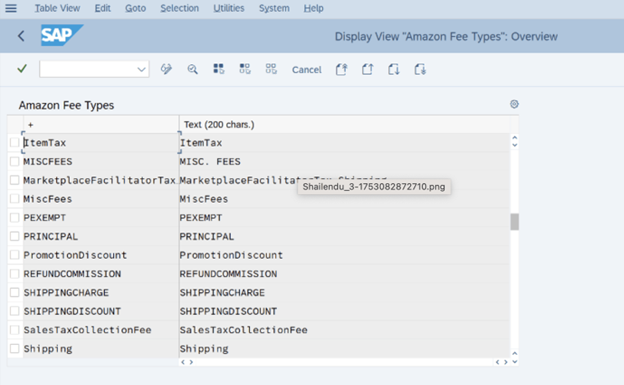Open the hamburger menu icon
The height and width of the screenshot is (385, 624).
(x=11, y=8)
